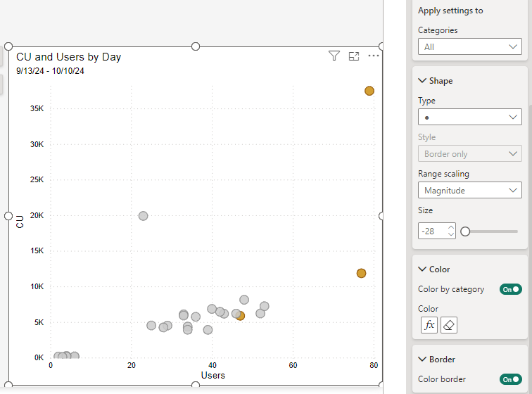Select the gray data point at 20K CU
Image resolution: width=532 pixels, height=394 pixels.
143,216
